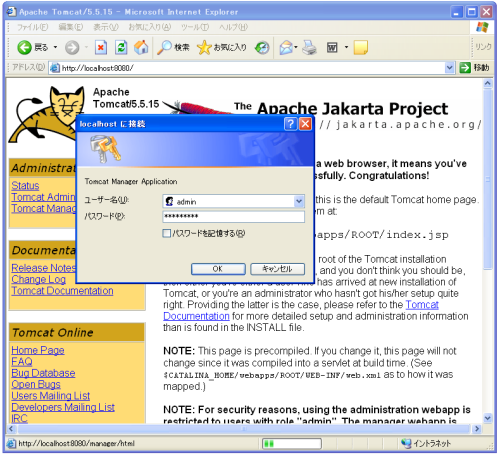This screenshot has width=500, height=455.
Task: Click the green Back arrow icon
Action: (24, 48)
